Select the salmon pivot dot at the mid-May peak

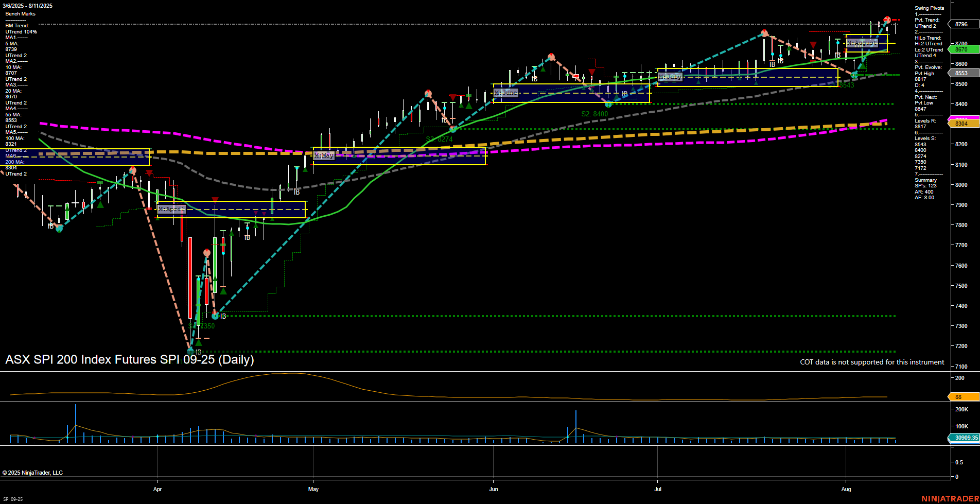tap(428, 93)
